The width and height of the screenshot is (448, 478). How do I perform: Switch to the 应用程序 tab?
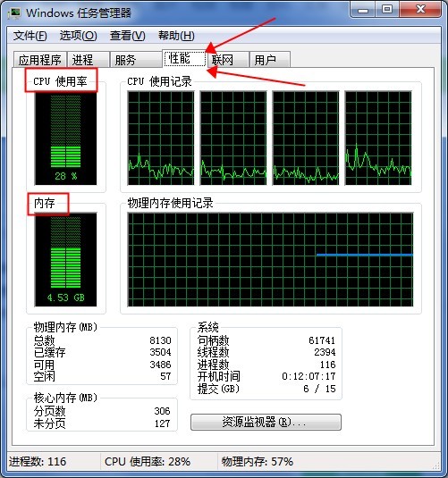point(40,60)
